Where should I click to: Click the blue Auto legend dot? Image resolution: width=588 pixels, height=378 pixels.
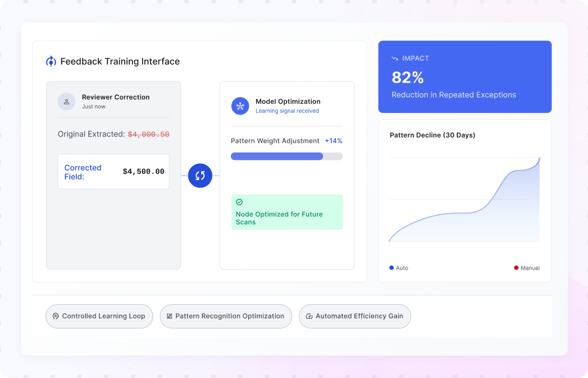pyautogui.click(x=391, y=268)
